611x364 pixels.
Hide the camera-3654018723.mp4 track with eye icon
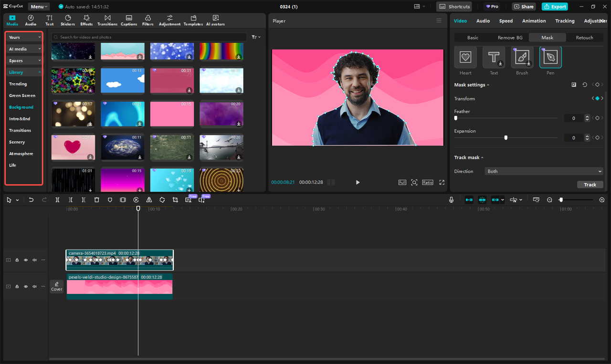pyautogui.click(x=26, y=260)
